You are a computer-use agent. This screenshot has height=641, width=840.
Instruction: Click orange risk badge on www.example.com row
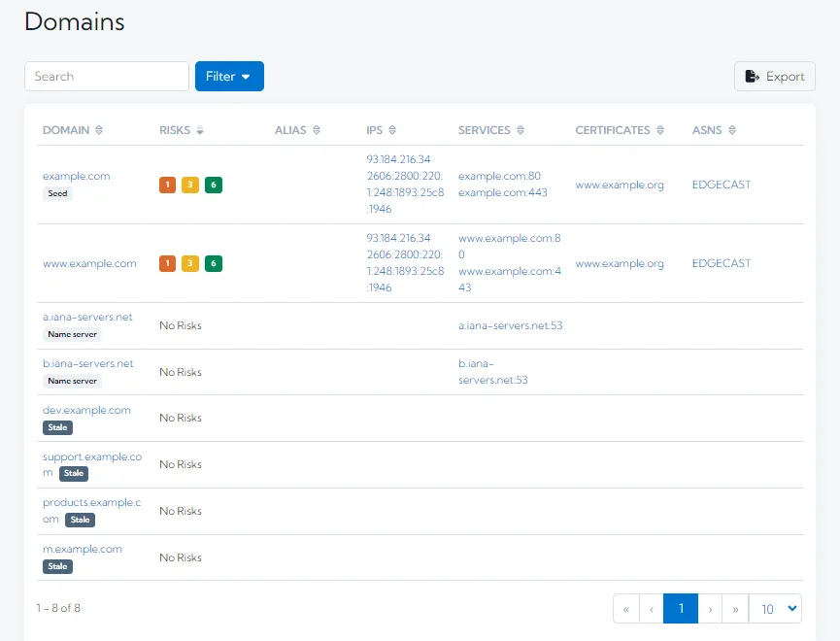click(167, 264)
